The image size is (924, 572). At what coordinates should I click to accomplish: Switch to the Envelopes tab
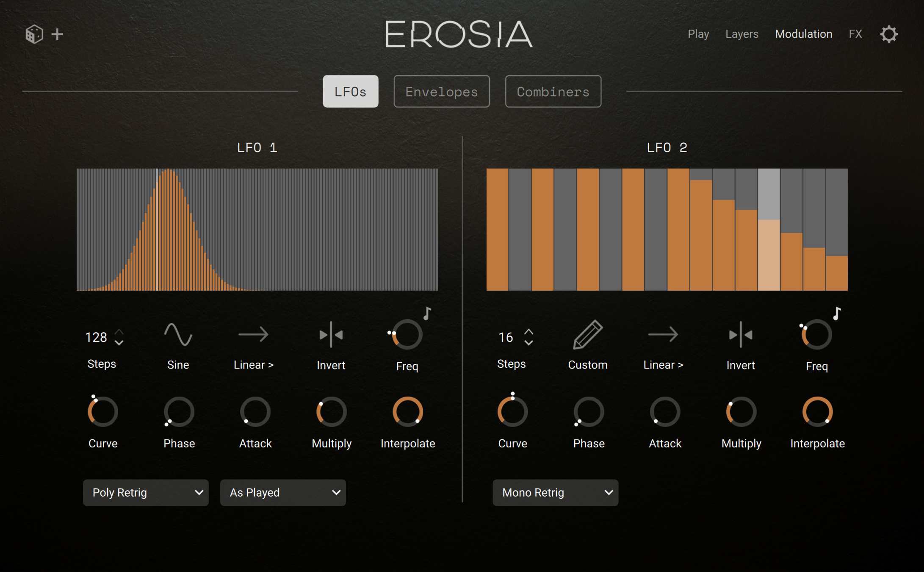click(441, 92)
